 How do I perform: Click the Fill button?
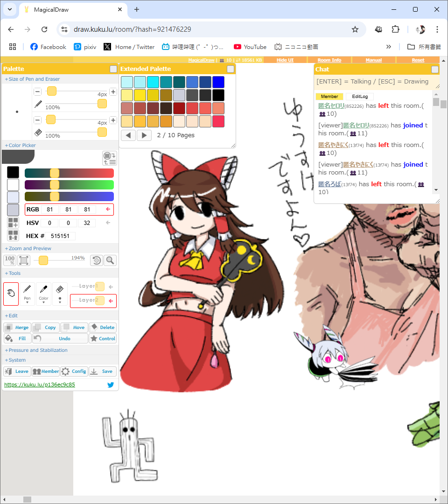(17, 338)
